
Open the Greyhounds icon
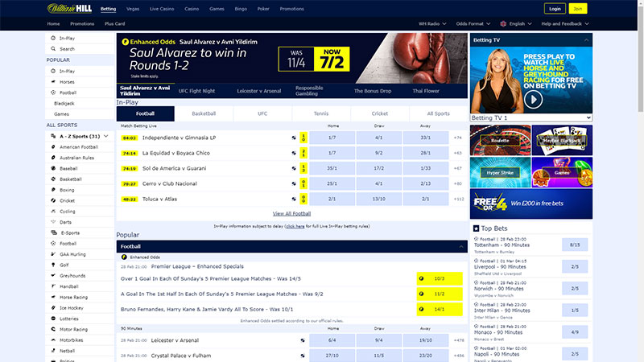click(x=53, y=275)
